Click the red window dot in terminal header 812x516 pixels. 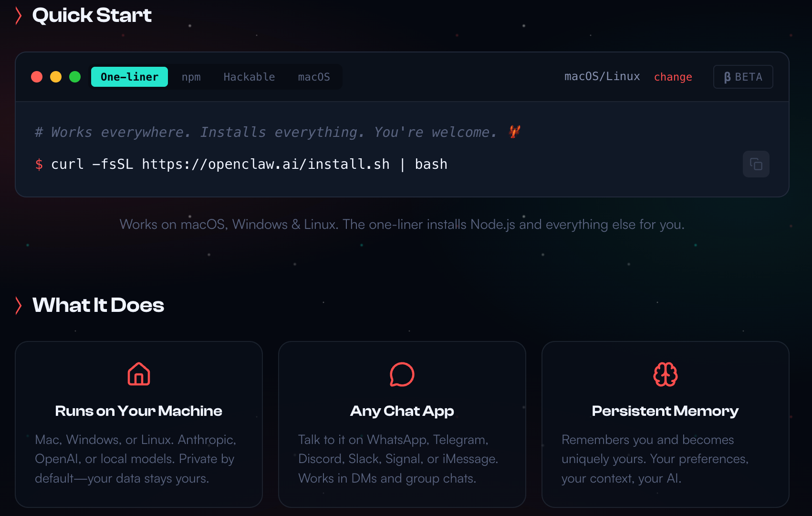tap(37, 77)
